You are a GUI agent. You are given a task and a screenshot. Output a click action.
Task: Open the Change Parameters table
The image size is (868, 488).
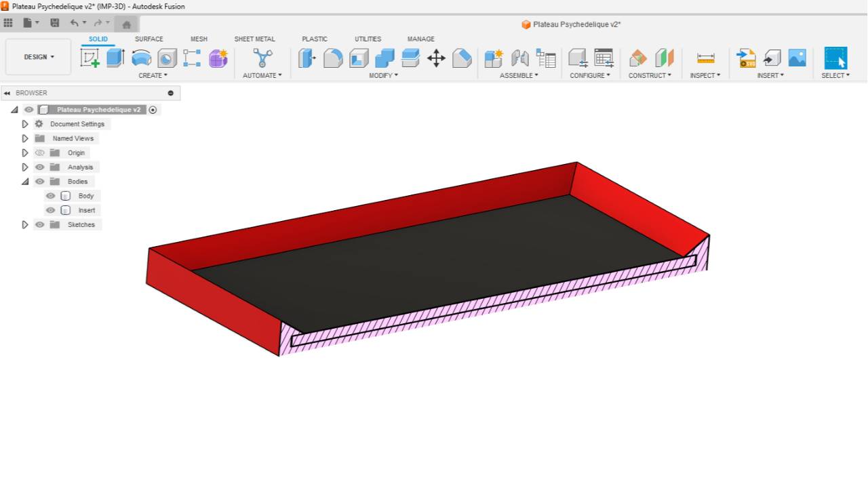[x=604, y=58]
